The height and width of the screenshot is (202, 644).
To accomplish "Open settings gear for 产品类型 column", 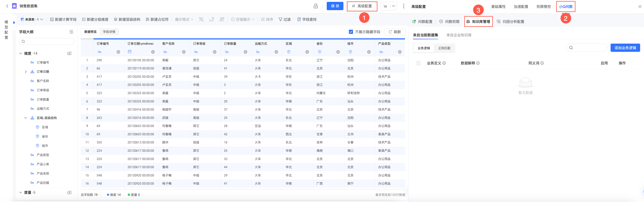I will [400, 52].
